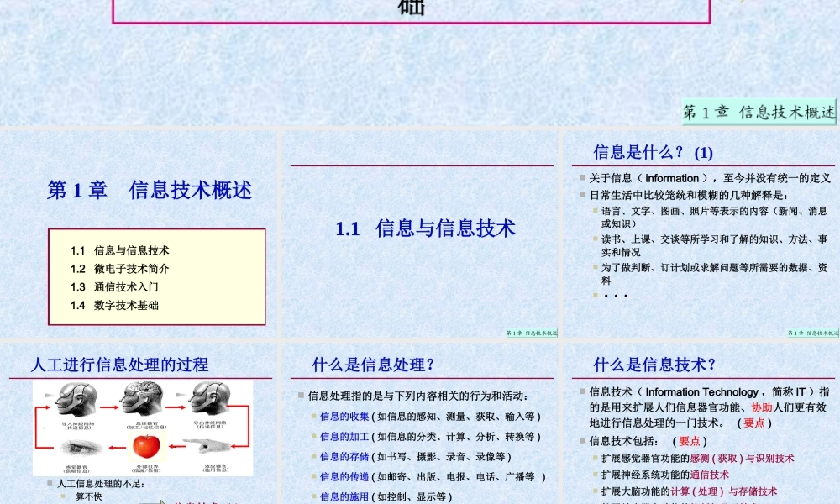Toggle the bullet marker beside 算不快
840x504 pixels.
[x=63, y=495]
